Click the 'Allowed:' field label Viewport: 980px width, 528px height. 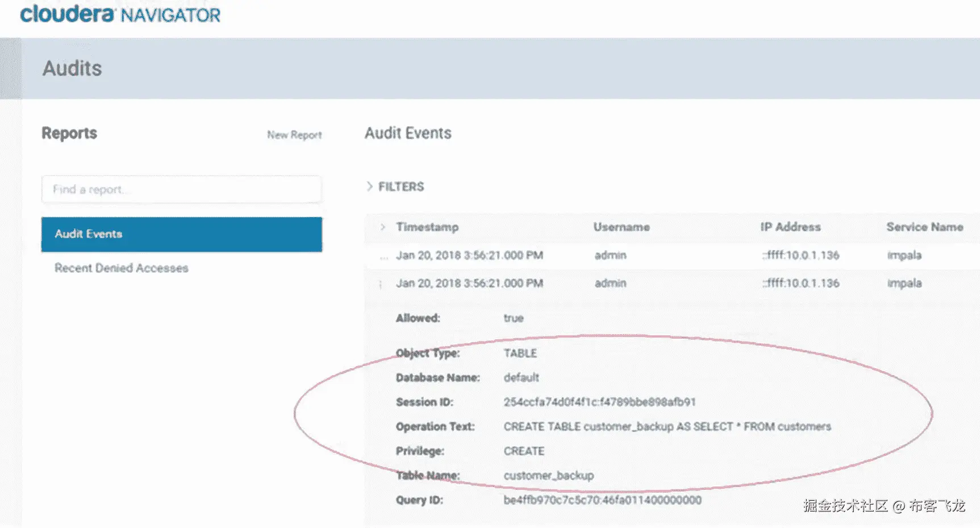(x=418, y=318)
